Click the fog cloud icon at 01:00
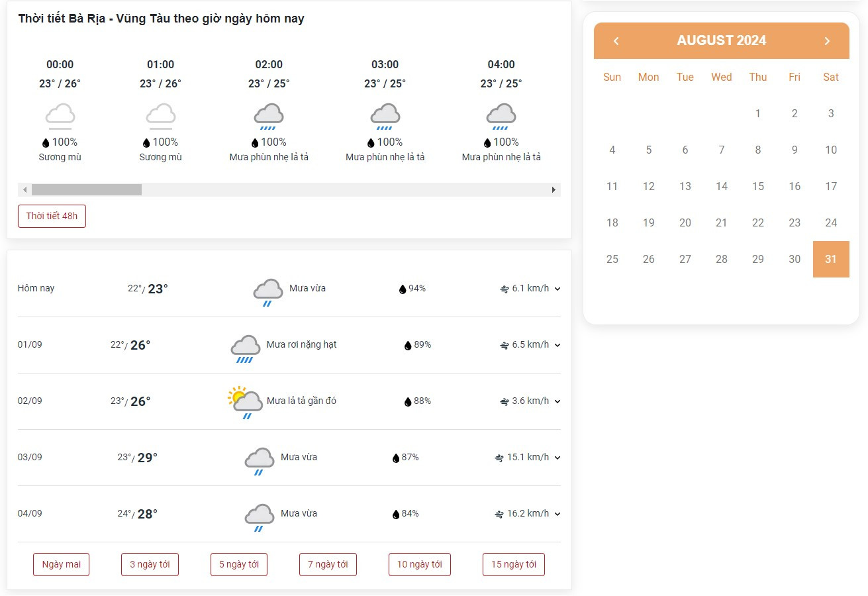868x596 pixels. click(x=160, y=116)
